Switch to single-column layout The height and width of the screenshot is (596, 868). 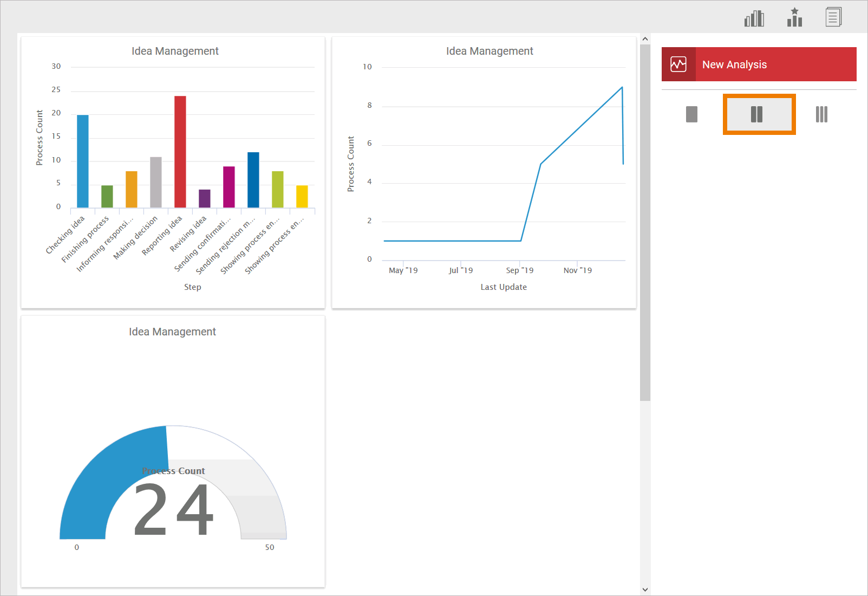691,114
